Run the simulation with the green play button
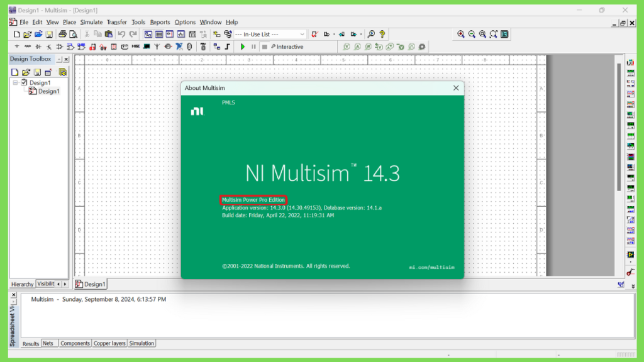Screen dimensions: 644x362 pyautogui.click(x=243, y=47)
